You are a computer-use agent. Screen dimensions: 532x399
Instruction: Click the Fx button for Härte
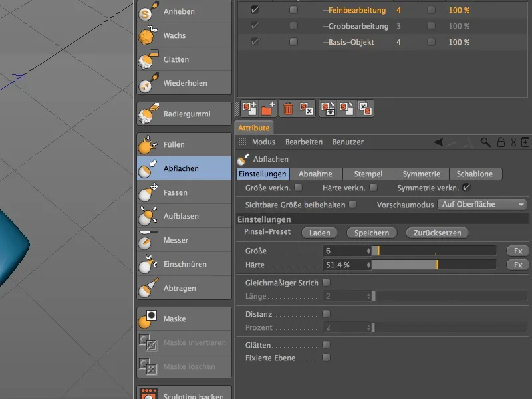click(x=518, y=265)
